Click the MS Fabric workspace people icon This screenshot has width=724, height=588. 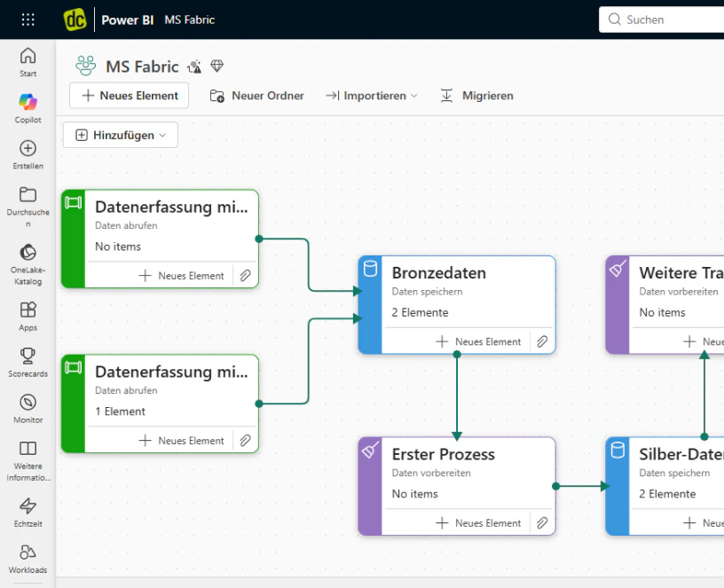[86, 66]
